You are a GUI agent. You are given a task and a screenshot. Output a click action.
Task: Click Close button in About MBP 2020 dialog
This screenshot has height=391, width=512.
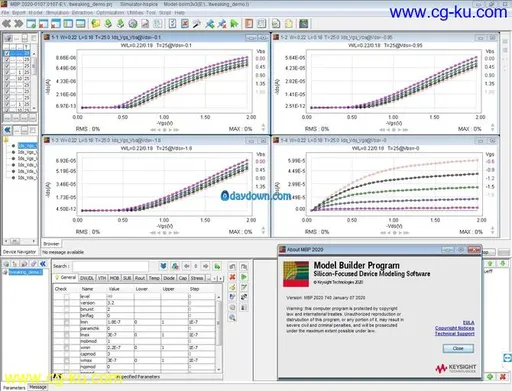click(458, 348)
